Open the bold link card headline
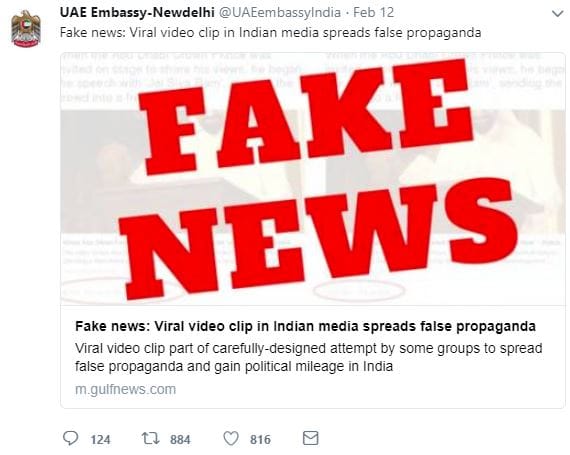570x455 pixels. (x=305, y=326)
